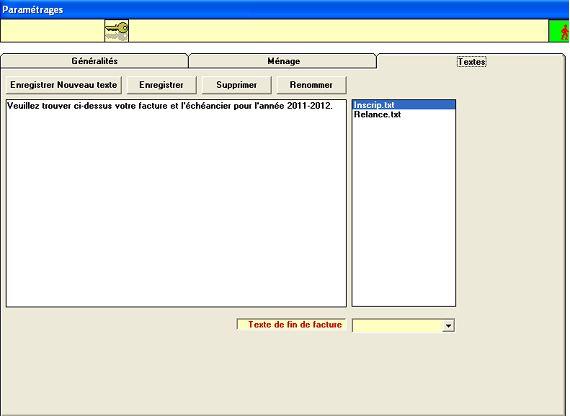Click the invoice sentence text in the editor
This screenshot has height=416, width=570.
[169, 106]
